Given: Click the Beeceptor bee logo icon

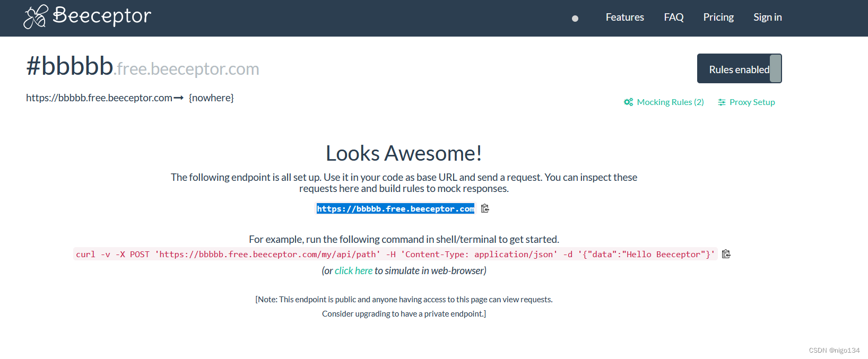Looking at the screenshot, I should click(x=36, y=17).
